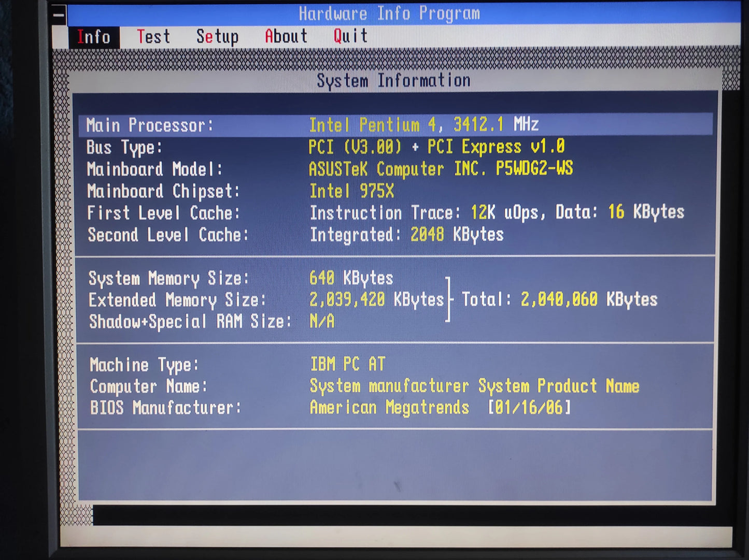This screenshot has height=560, width=749.
Task: Click the 'Intel 975X' chipset value
Action: coord(352,191)
